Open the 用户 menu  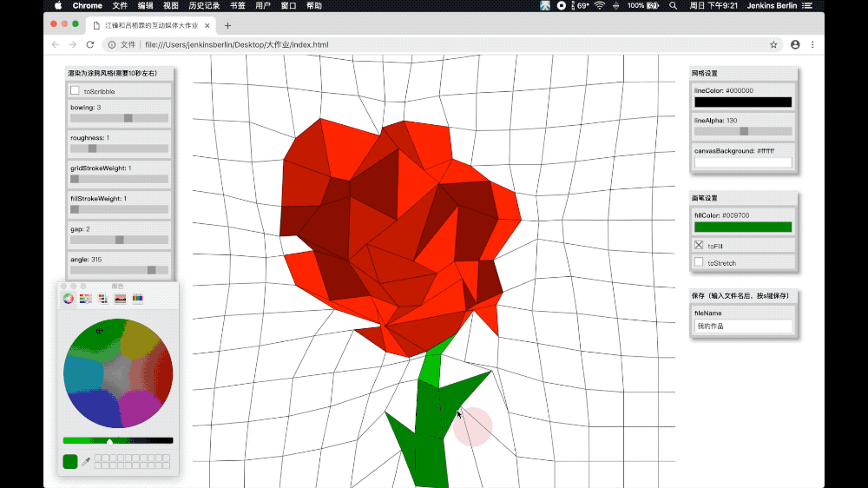263,5
